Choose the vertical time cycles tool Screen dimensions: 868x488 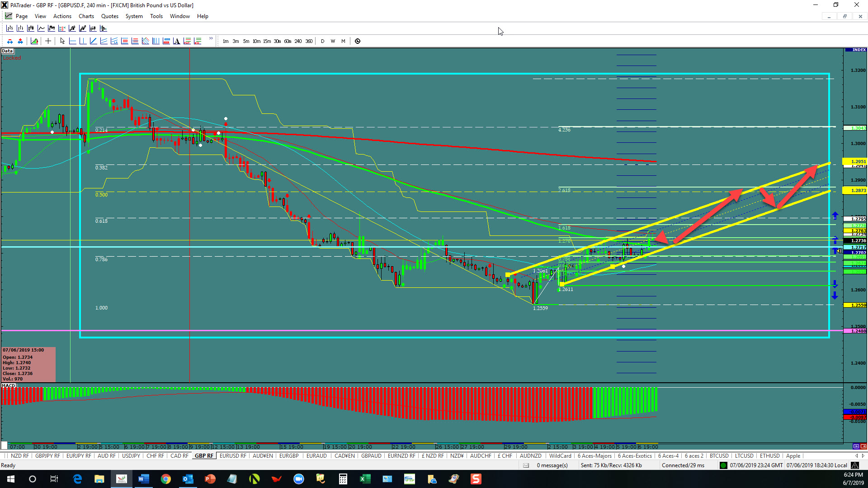[x=156, y=41]
